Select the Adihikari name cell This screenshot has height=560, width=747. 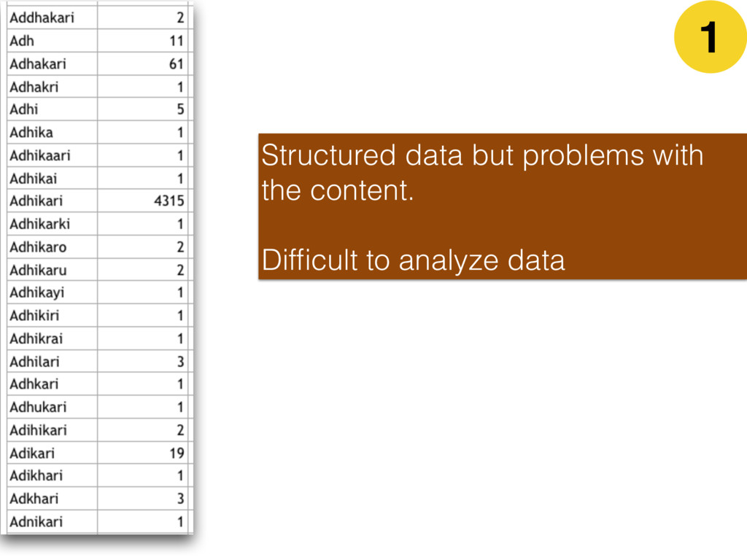pyautogui.click(x=53, y=430)
